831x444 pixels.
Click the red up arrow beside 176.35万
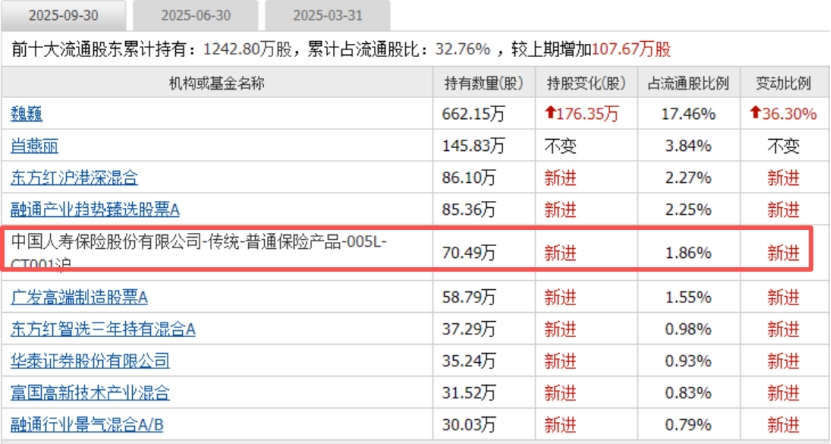click(550, 112)
